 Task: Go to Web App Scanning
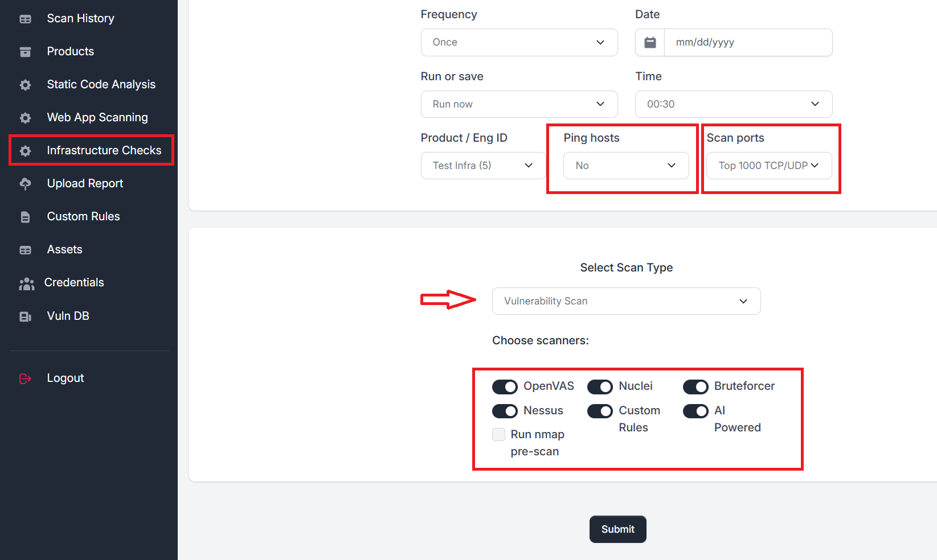(x=97, y=117)
